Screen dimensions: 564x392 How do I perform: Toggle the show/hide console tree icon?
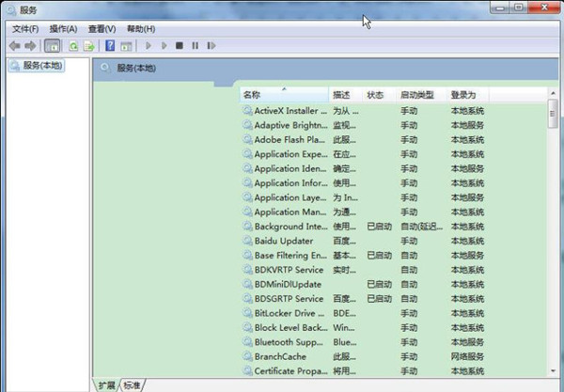coord(52,45)
